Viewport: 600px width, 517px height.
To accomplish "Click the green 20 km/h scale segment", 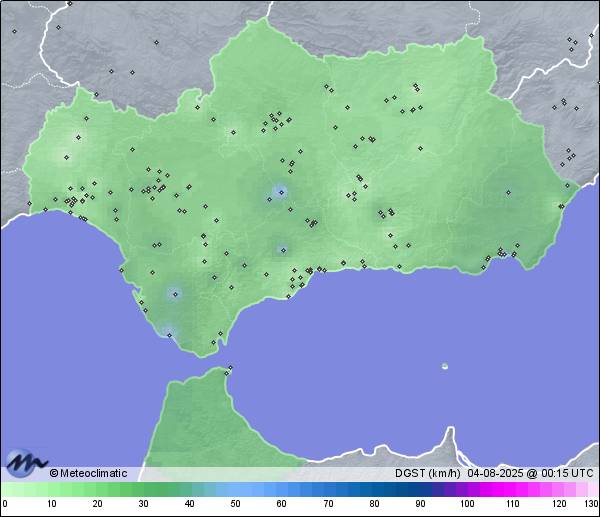I will tap(97, 489).
